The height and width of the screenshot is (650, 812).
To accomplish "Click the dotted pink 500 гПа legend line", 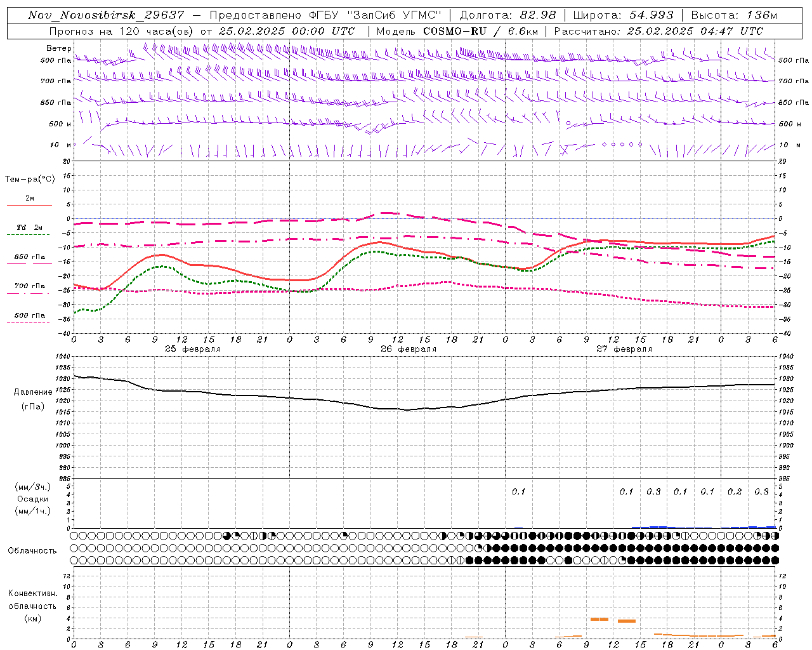I will pos(28,322).
